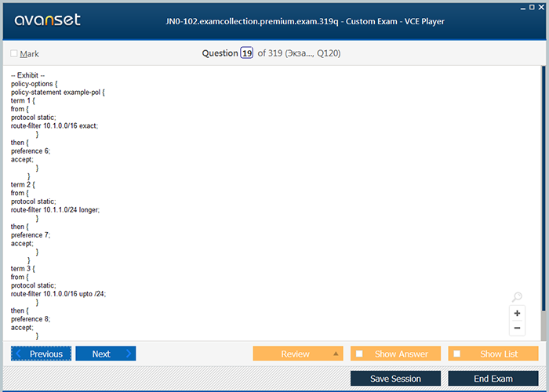Click the text 'preference 8;'
This screenshot has height=392, width=549.
(x=31, y=319)
